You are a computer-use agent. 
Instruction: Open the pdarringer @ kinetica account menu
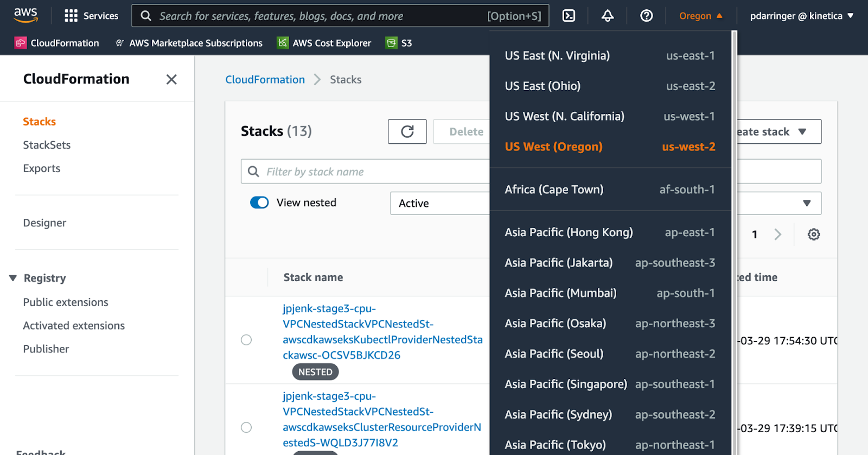click(x=802, y=16)
